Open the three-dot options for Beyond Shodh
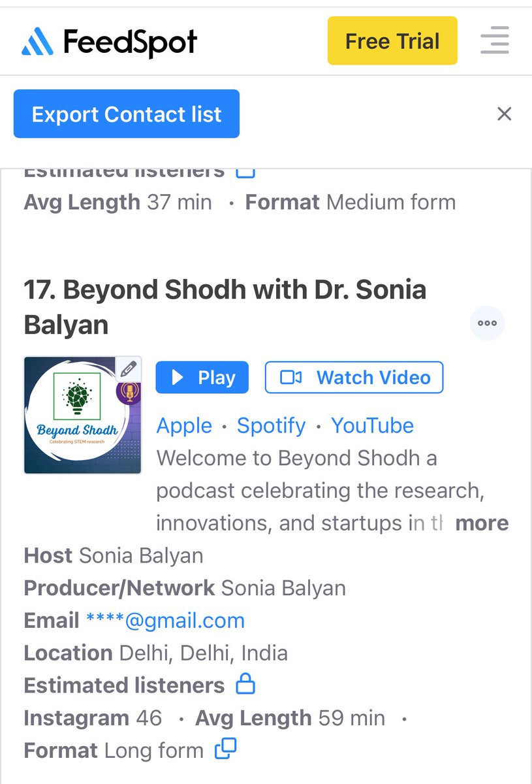Image resolution: width=532 pixels, height=784 pixels. coord(487,322)
